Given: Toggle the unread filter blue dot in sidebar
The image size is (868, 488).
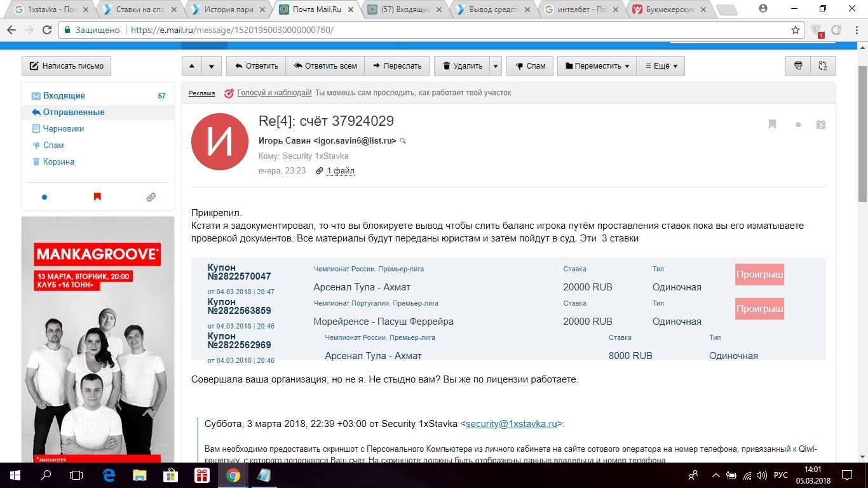Looking at the screenshot, I should tap(44, 197).
